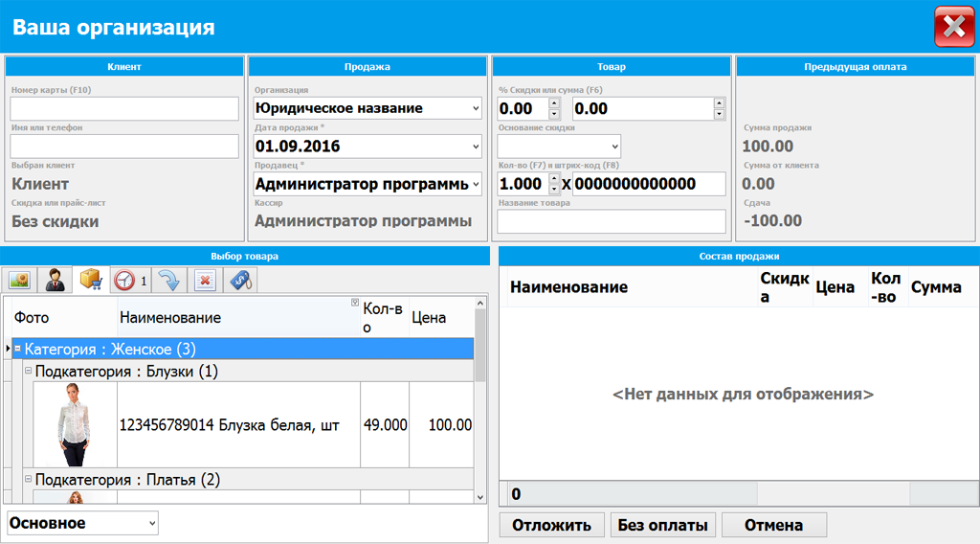Click the Выбран клиент value Клиент
Image resolution: width=980 pixels, height=544 pixels.
click(40, 184)
